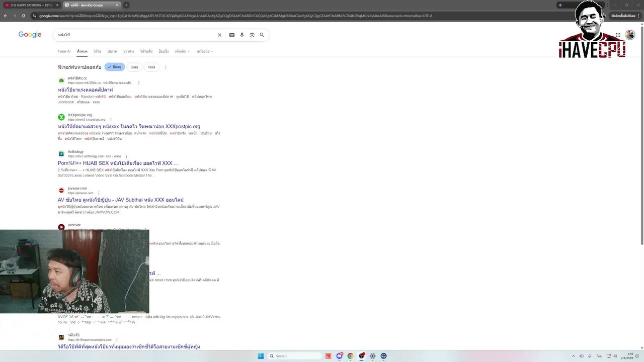Screen dimensions: 644x362
Task: Go forward with browser forward arrow
Action: (x=14, y=16)
